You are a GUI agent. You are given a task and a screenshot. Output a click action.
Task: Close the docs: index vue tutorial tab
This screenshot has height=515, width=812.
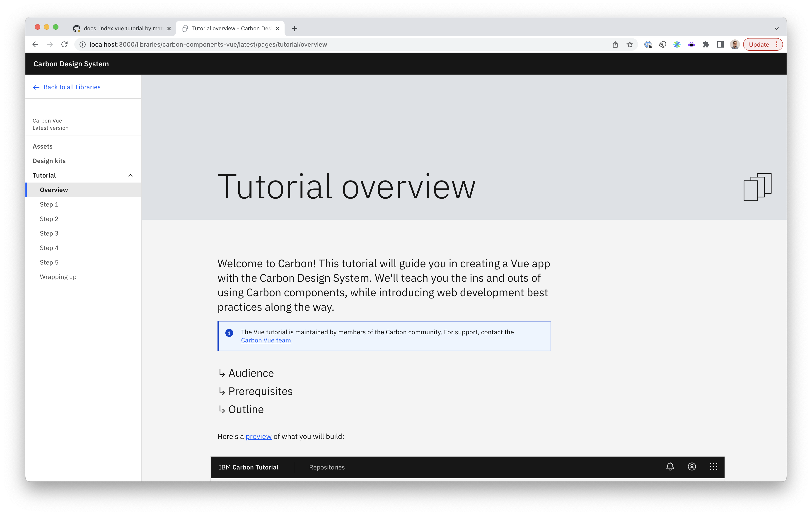(x=169, y=29)
